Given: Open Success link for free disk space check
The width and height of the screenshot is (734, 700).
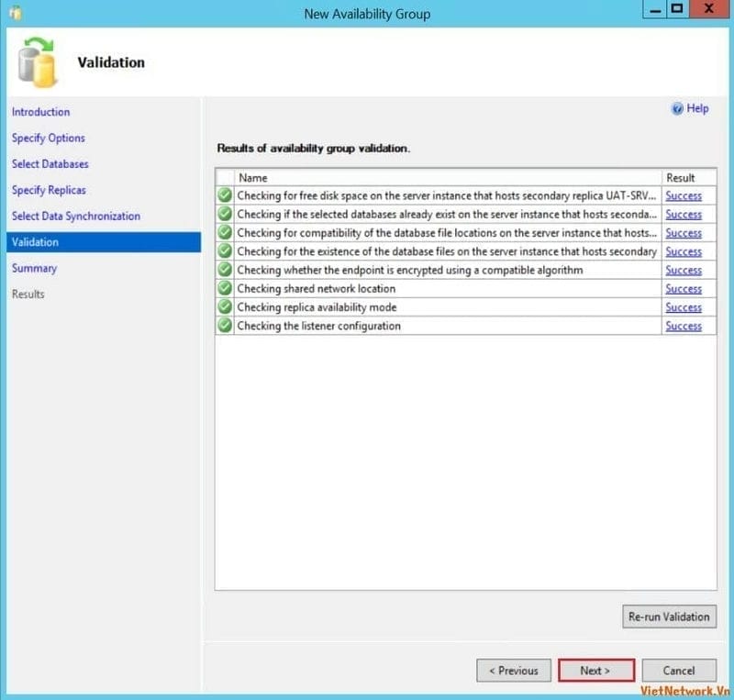Looking at the screenshot, I should [684, 195].
